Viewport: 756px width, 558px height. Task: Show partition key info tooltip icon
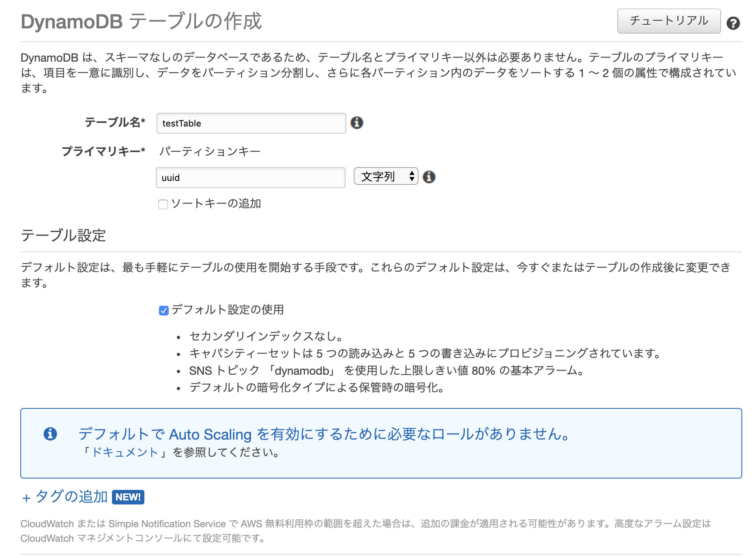[x=429, y=177]
